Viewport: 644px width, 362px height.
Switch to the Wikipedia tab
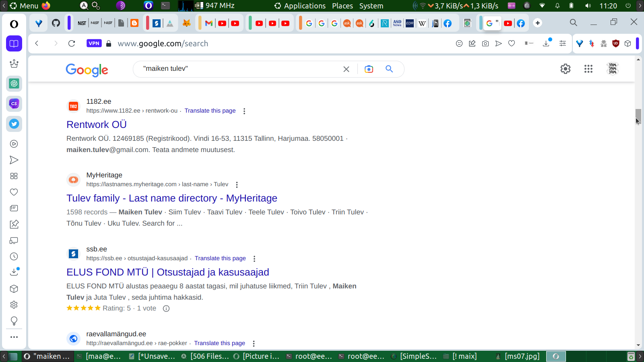point(422,23)
